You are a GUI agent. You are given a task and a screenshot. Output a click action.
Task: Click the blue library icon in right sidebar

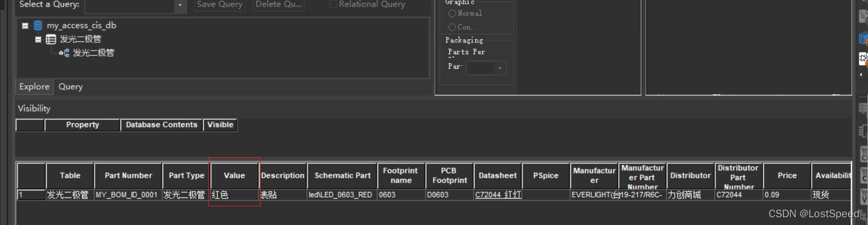[x=863, y=39]
